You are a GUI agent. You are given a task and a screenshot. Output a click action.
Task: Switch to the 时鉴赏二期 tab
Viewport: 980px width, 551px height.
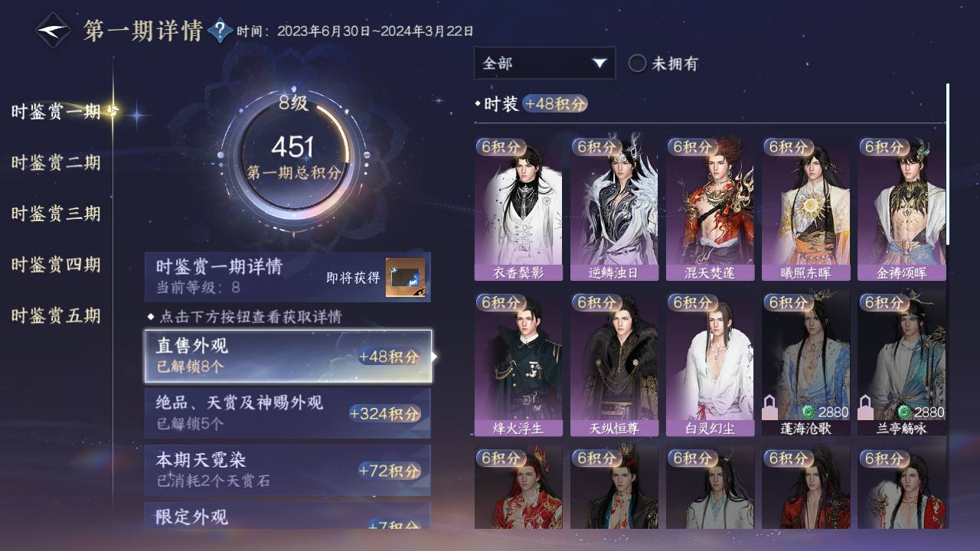56,163
